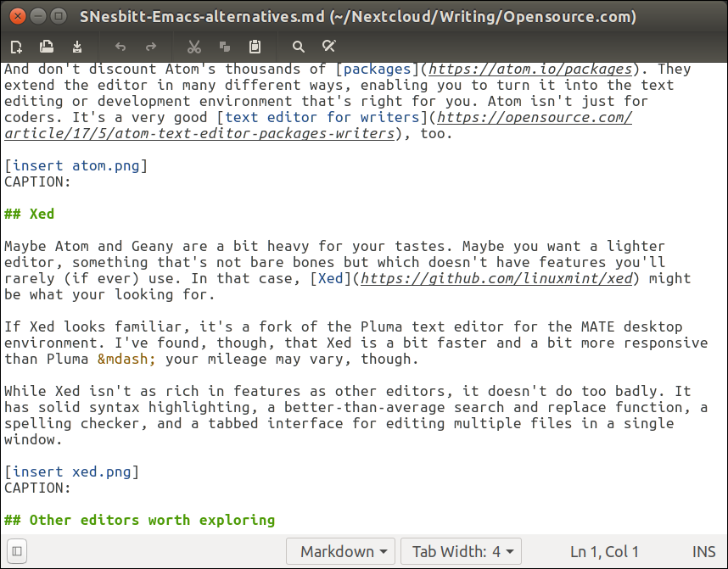
Task: Open the Markdown language dropdown
Action: point(341,552)
